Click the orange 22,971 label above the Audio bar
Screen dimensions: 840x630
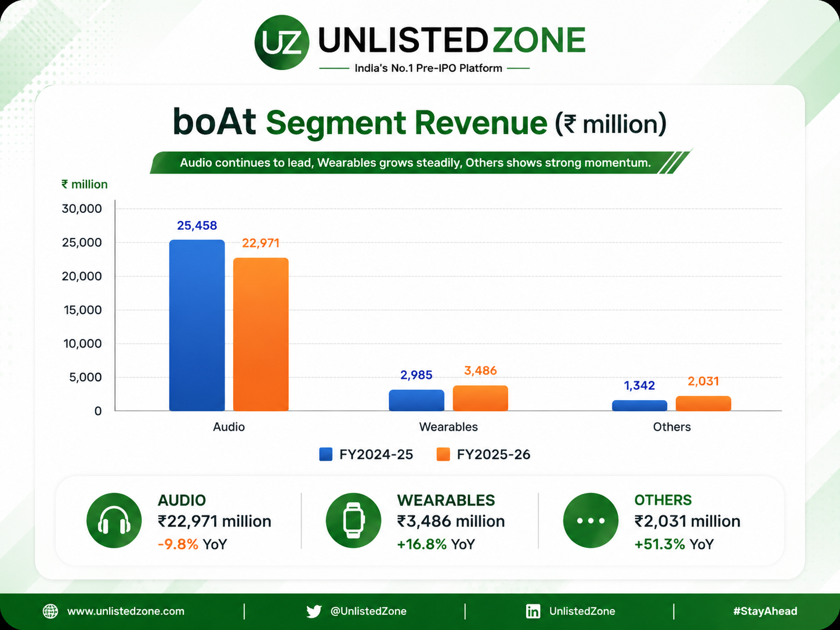click(x=260, y=243)
